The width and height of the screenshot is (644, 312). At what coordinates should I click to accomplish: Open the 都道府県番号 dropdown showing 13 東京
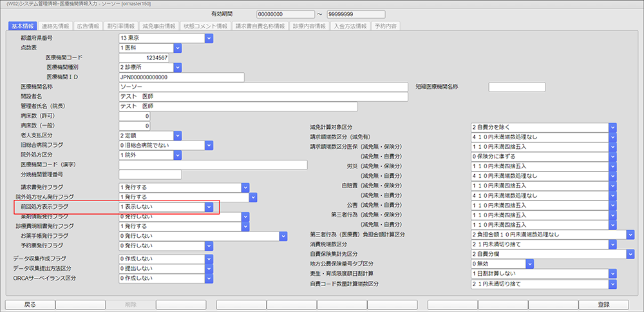coord(209,38)
